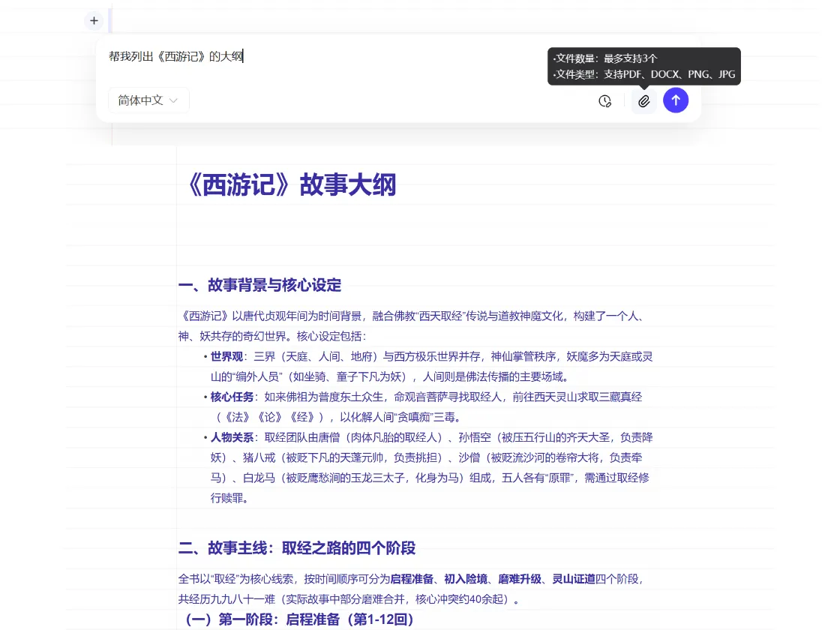
Task: Click the bold 灵山证道 text in paragraph
Action: [x=574, y=579]
